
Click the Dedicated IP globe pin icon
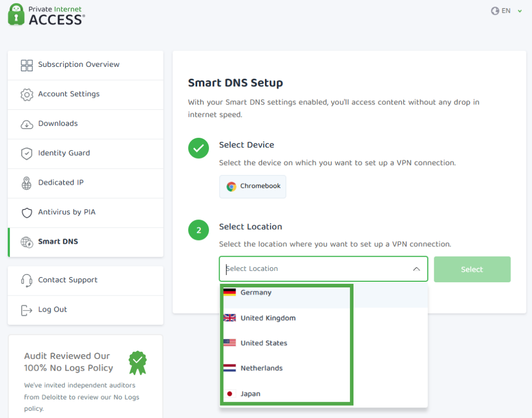point(26,183)
